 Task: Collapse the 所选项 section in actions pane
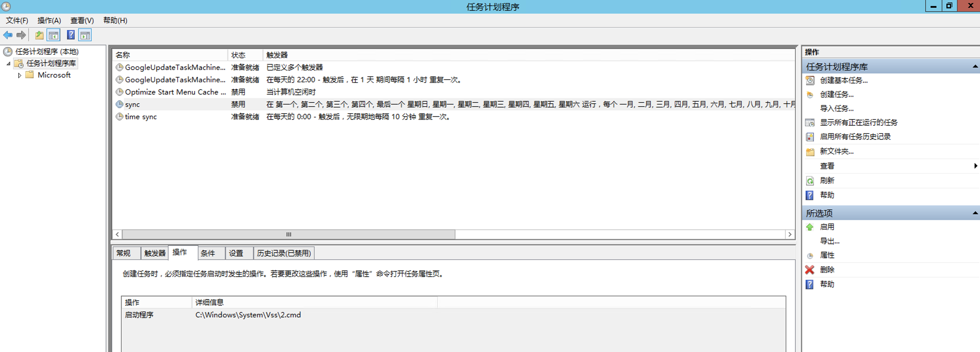(x=975, y=213)
